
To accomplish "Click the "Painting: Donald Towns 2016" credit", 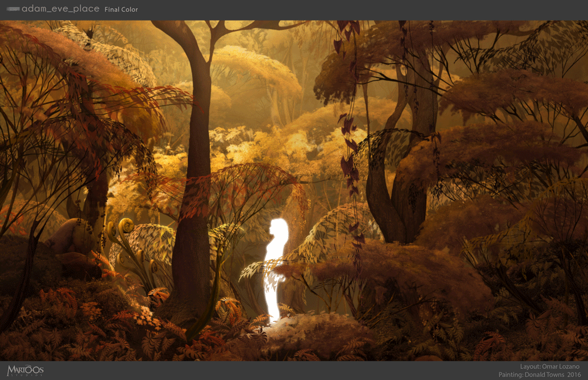I will (x=540, y=374).
